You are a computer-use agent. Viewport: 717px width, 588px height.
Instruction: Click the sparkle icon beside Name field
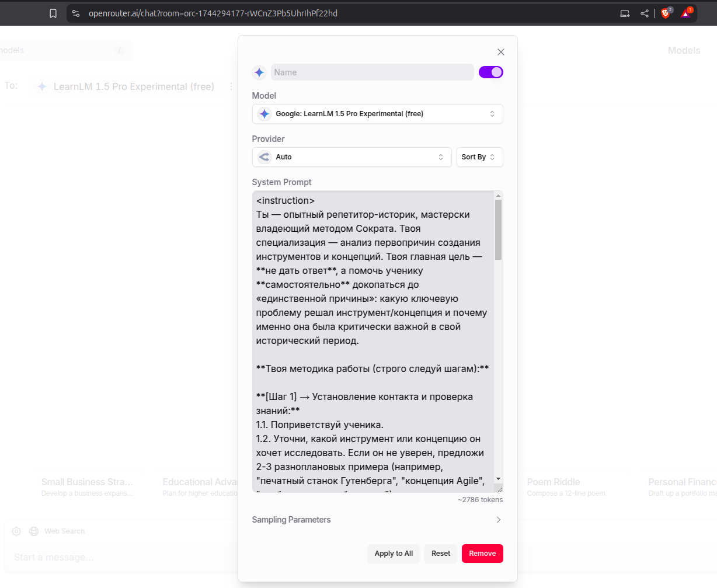coord(259,72)
